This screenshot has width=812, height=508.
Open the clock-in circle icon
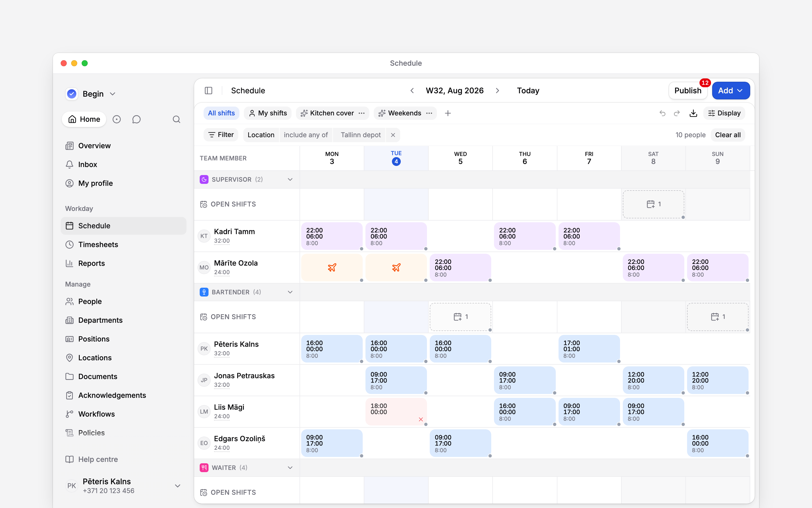116,119
